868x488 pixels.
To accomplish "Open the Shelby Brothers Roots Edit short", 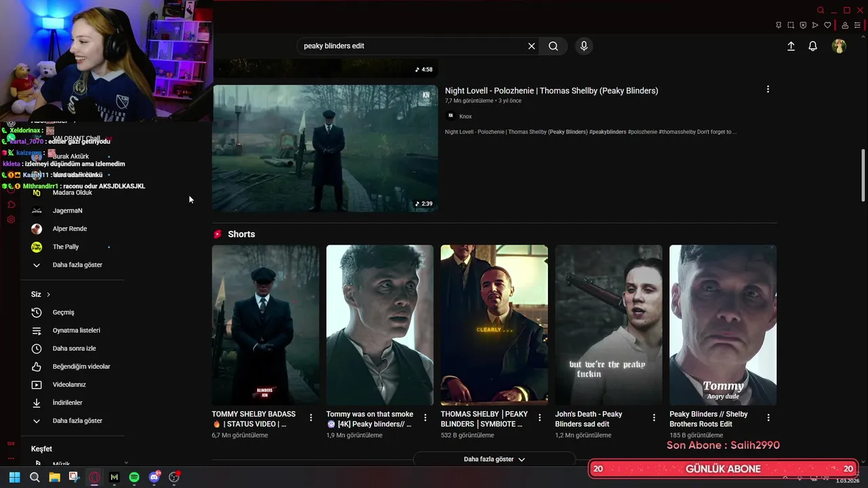I will pyautogui.click(x=723, y=325).
